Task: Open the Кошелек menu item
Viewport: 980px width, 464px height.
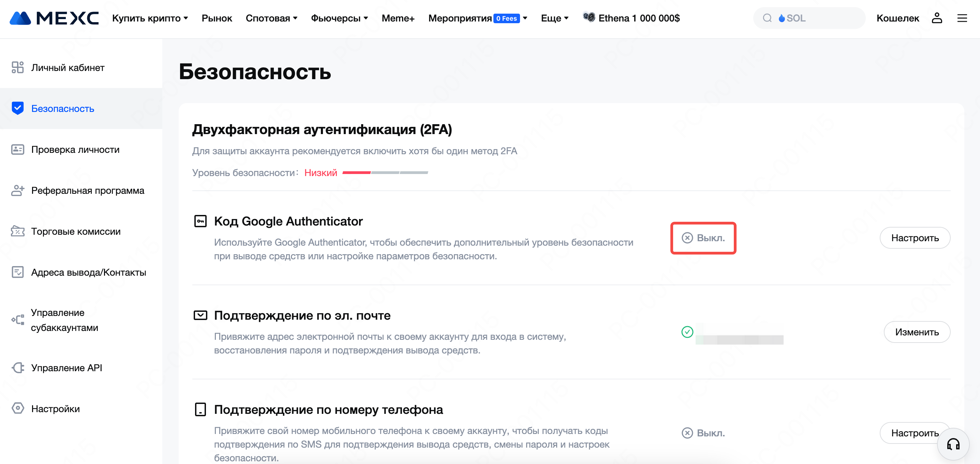Action: point(898,18)
